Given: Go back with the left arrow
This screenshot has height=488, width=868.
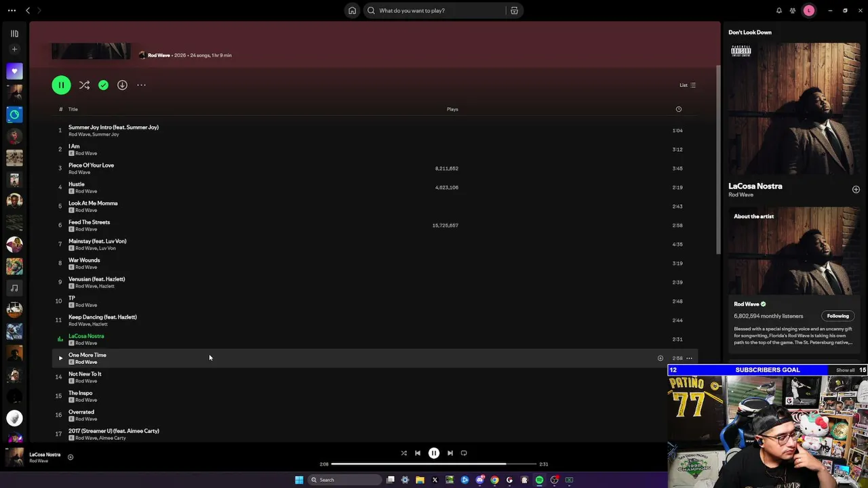Looking at the screenshot, I should coord(28,10).
